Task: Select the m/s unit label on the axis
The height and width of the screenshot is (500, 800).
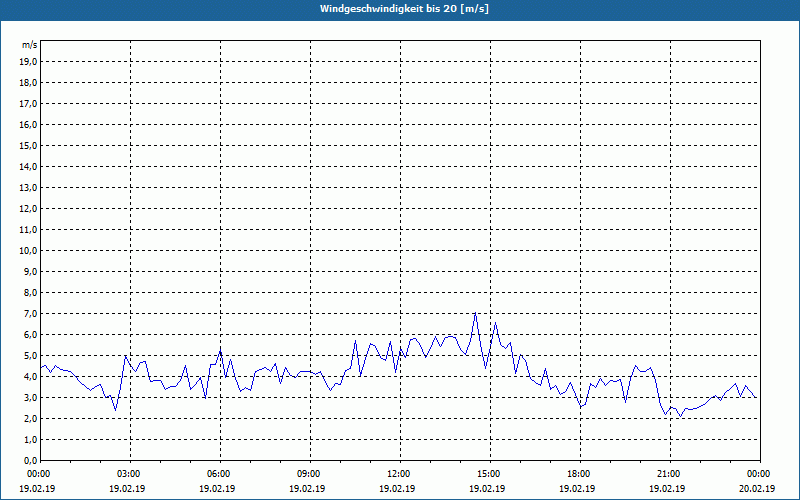Action: 30,45
